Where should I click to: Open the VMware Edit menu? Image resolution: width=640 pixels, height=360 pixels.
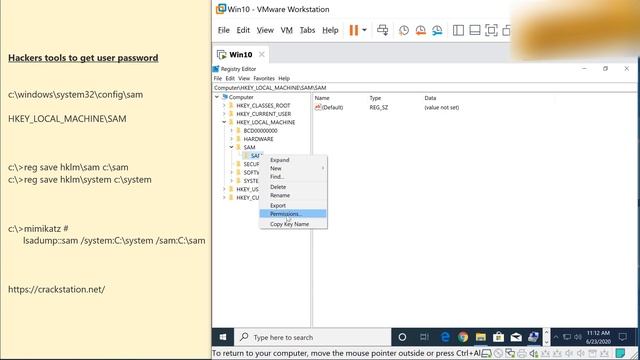click(243, 30)
